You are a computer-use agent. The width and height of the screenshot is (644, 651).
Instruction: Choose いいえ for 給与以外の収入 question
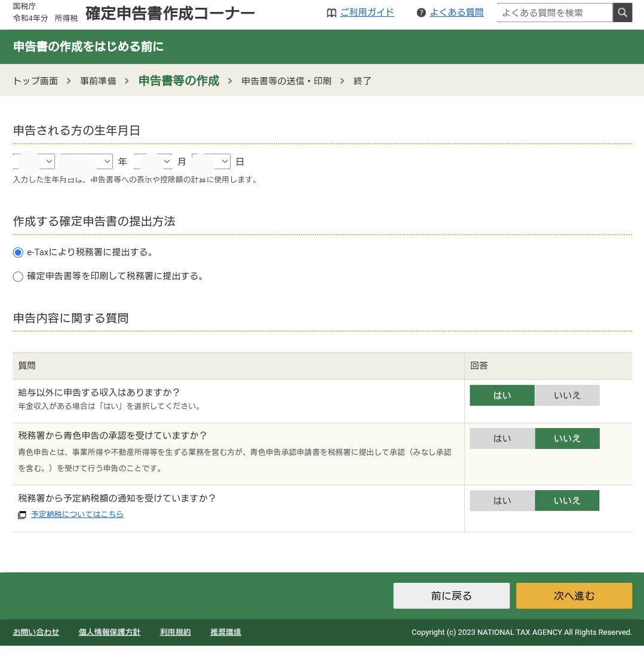click(x=567, y=396)
